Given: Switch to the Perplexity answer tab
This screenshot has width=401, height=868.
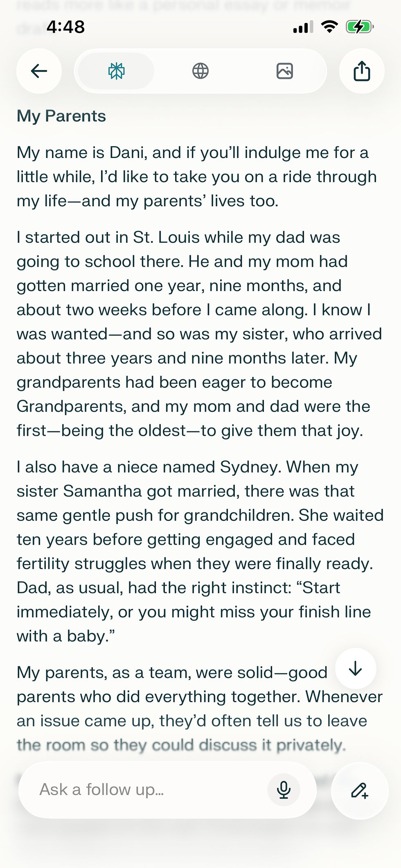Looking at the screenshot, I should tap(116, 71).
